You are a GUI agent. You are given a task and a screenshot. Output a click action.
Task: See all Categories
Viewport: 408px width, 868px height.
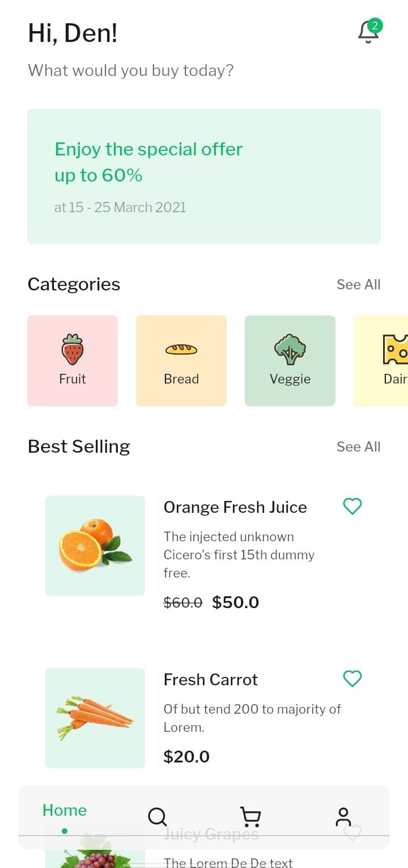358,285
